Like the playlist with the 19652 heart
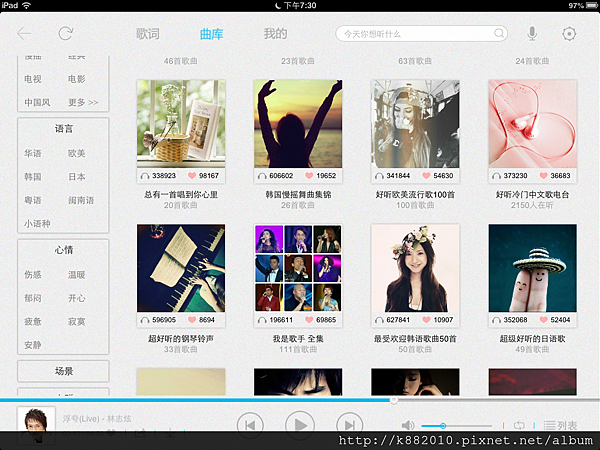Viewport: 600px width, 450px height. pyautogui.click(x=309, y=176)
